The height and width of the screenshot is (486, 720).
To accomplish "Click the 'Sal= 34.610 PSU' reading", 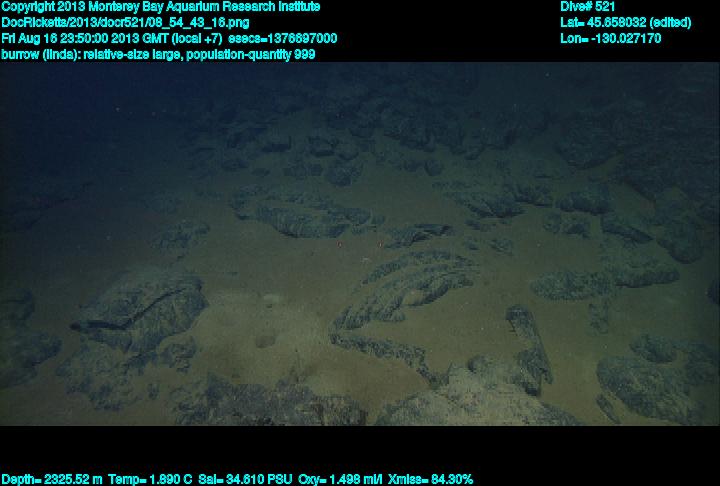I will (x=245, y=480).
